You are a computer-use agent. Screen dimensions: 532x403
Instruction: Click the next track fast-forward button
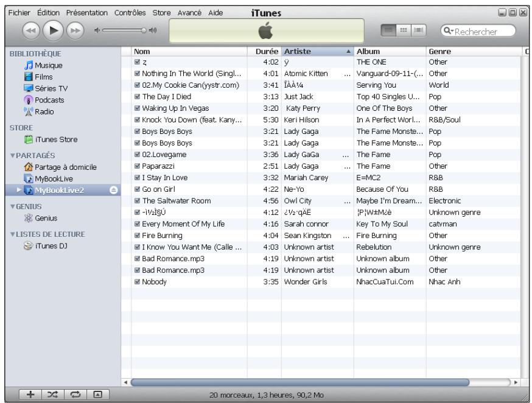[x=75, y=31]
